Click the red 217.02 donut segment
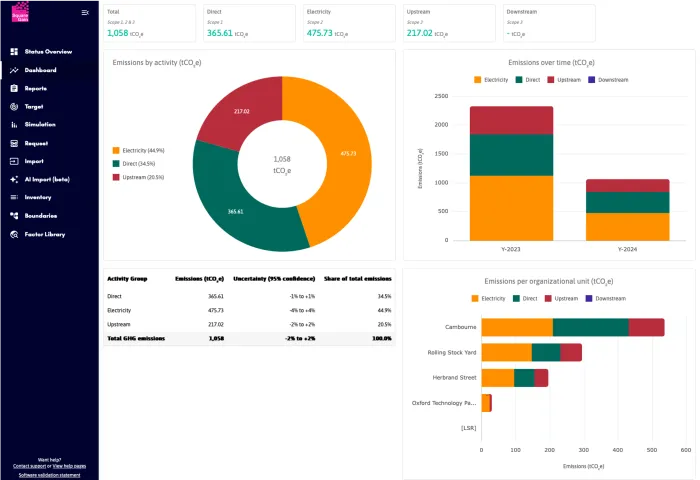Image resolution: width=700 pixels, height=480 pixels. (x=242, y=111)
